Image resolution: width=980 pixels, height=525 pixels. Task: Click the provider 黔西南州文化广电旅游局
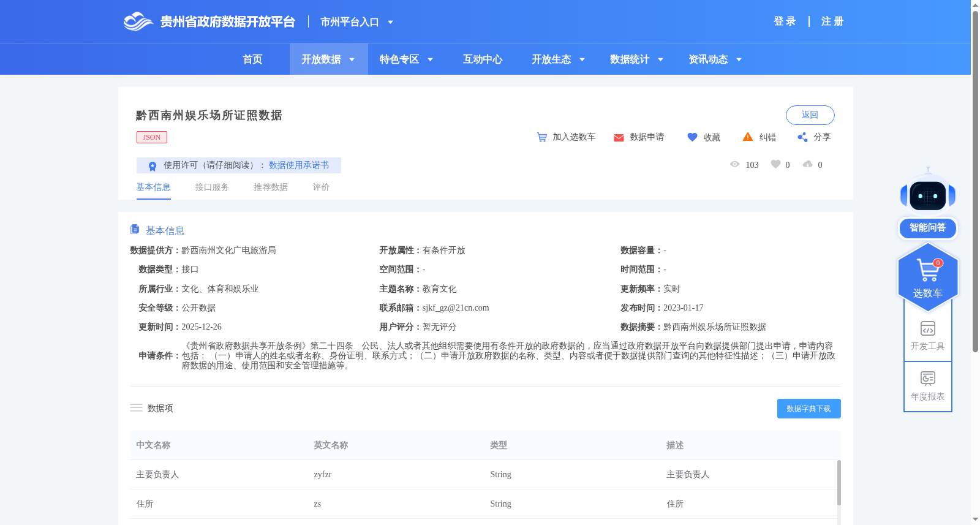pyautogui.click(x=228, y=251)
